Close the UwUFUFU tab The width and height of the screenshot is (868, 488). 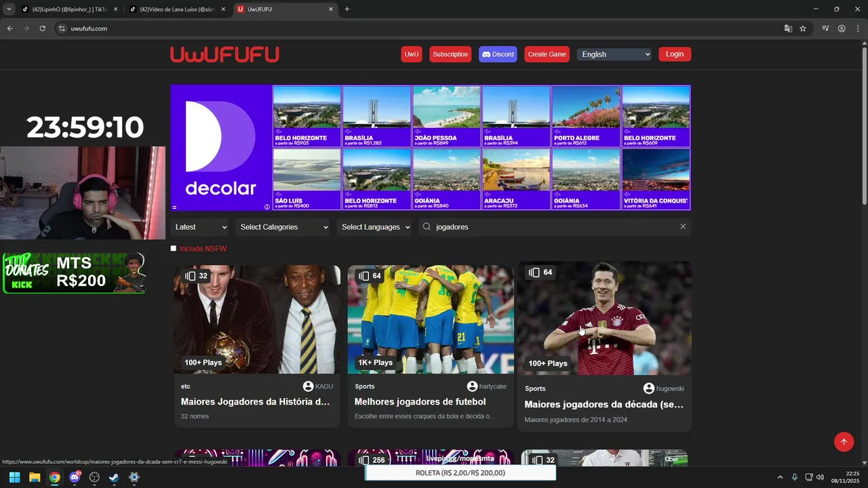pyautogui.click(x=331, y=9)
